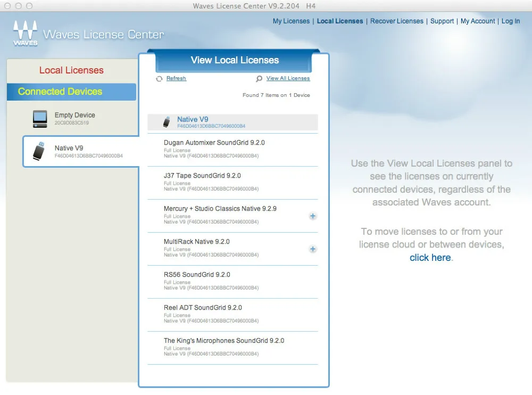
Task: Click the Local Licenses red heading
Action: tap(71, 70)
